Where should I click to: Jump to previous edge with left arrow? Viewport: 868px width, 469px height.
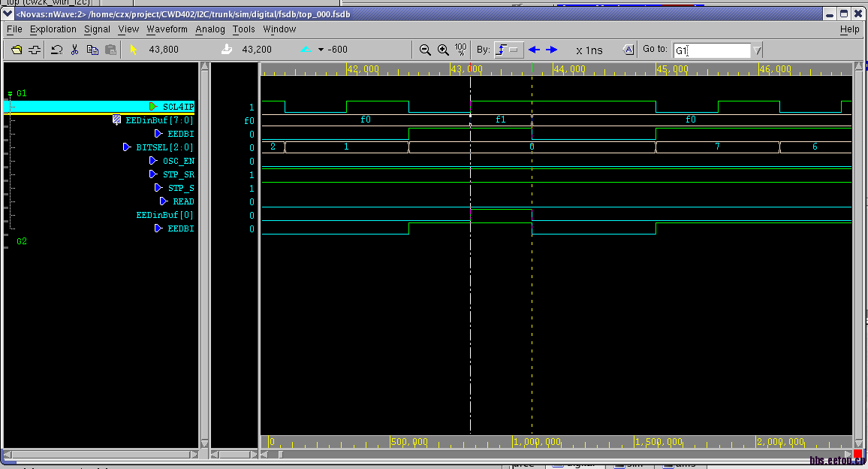tap(534, 50)
